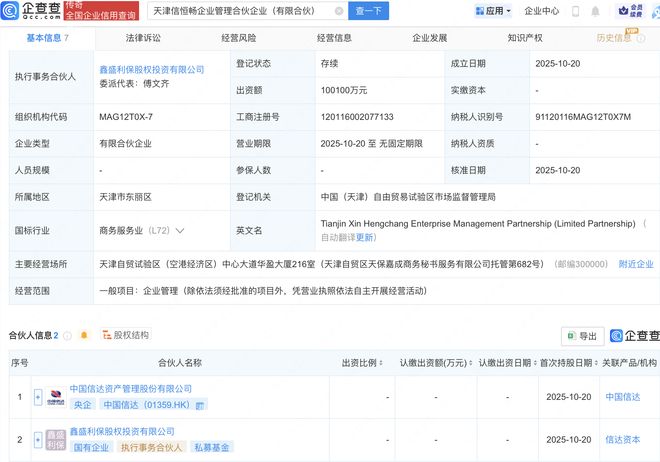Open the 附近企业 nearby companies link
This screenshot has height=462, width=660.
coord(635,264)
